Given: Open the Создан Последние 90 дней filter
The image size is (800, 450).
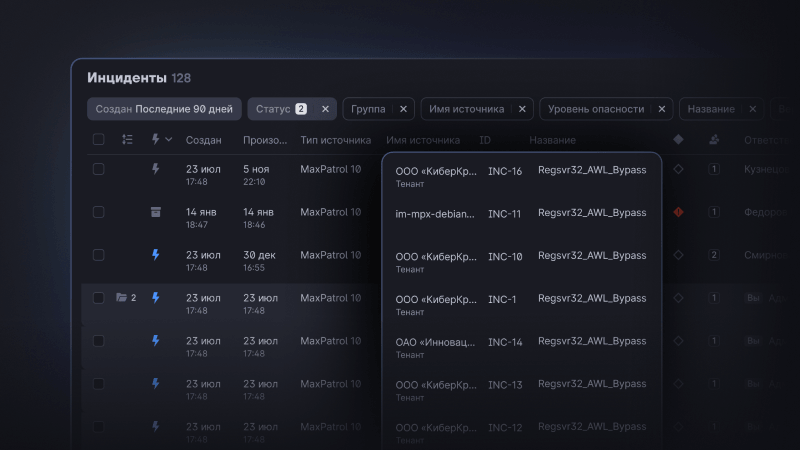Looking at the screenshot, I should (164, 109).
